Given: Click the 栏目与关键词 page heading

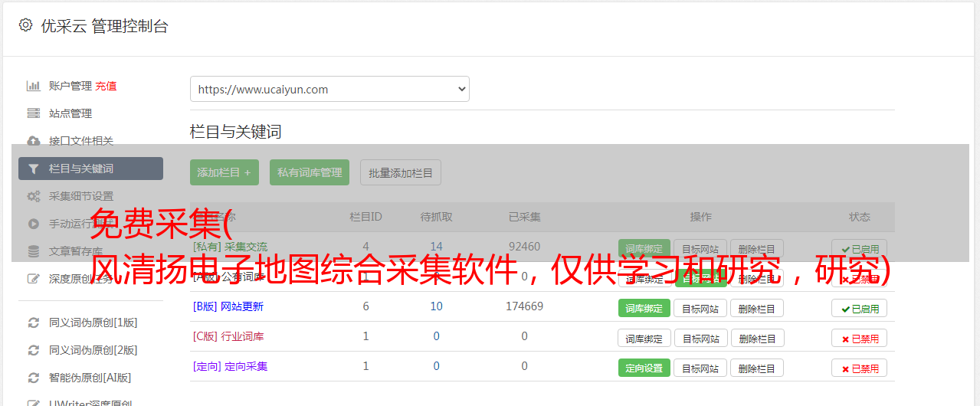Looking at the screenshot, I should [x=236, y=132].
